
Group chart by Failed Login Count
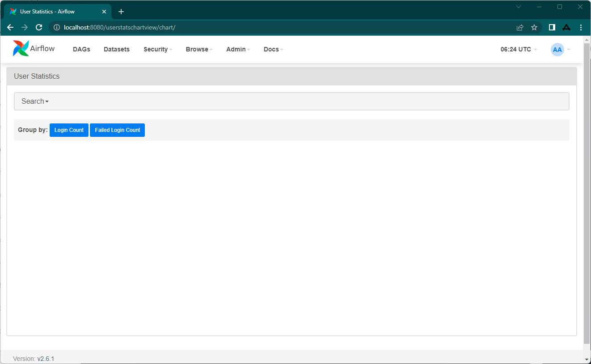pos(118,130)
